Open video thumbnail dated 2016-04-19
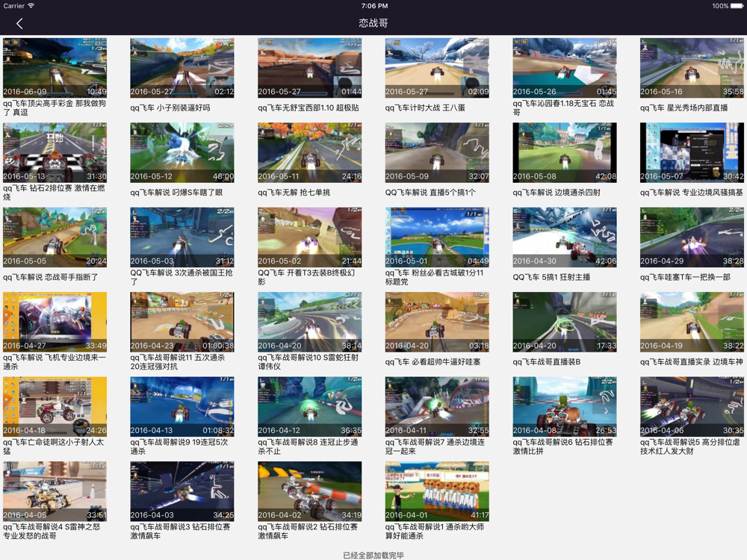The width and height of the screenshot is (747, 560). (692, 322)
